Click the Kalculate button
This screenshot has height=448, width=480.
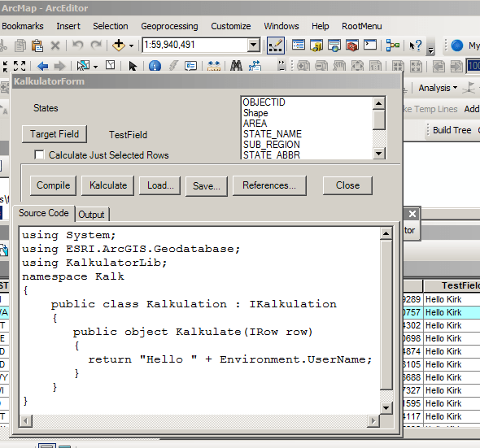tap(108, 185)
